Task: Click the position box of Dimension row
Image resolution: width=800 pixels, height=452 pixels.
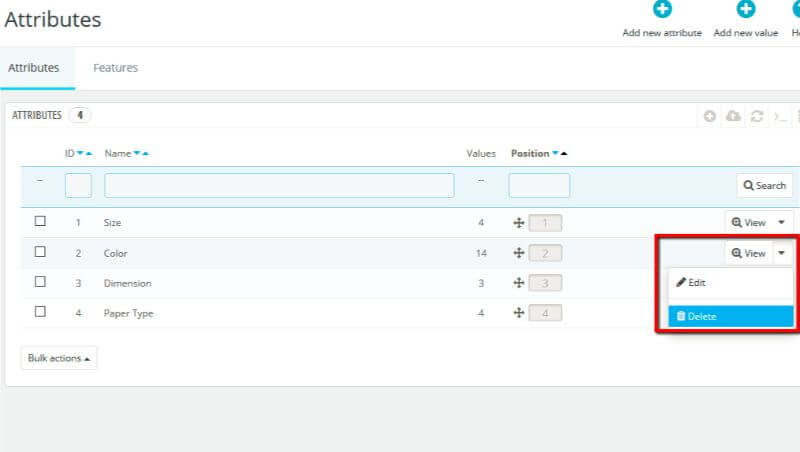Action: click(545, 283)
